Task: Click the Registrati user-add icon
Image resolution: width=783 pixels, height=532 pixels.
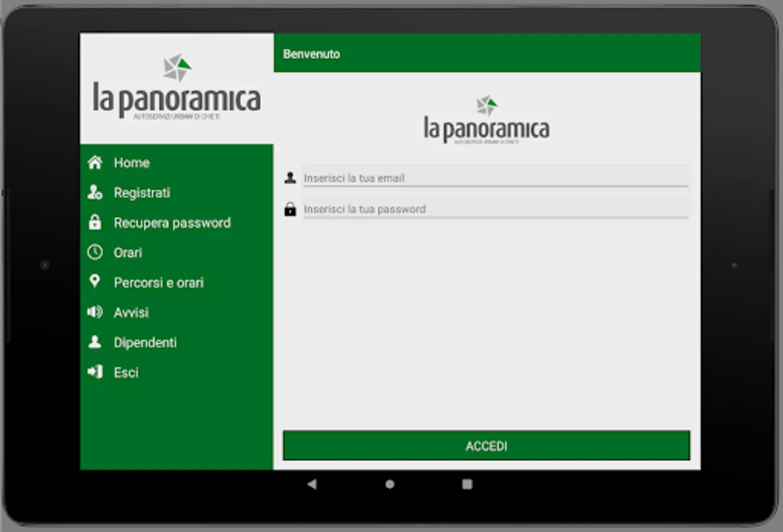Action: coord(95,192)
